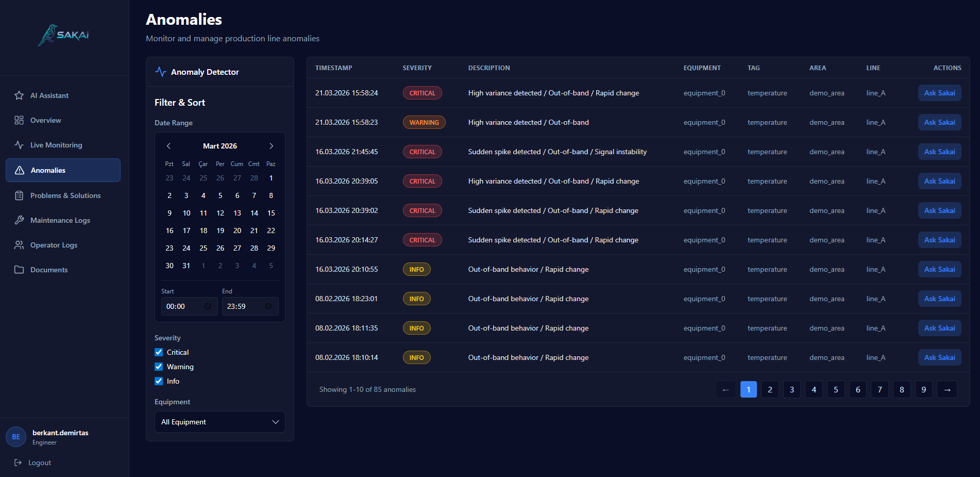Viewport: 980px width, 477px height.
Task: Go to previous month in calendar
Action: pyautogui.click(x=168, y=146)
